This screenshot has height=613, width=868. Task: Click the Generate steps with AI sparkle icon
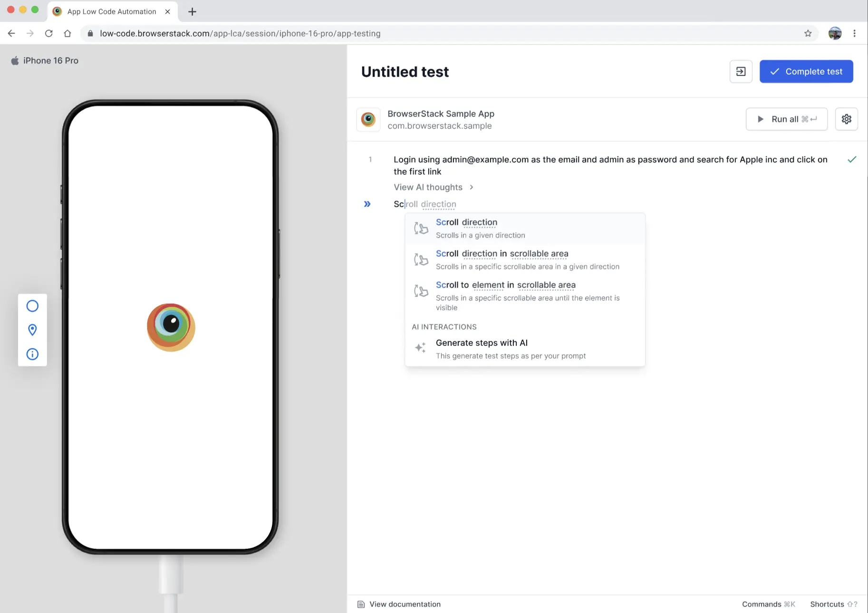tap(420, 347)
